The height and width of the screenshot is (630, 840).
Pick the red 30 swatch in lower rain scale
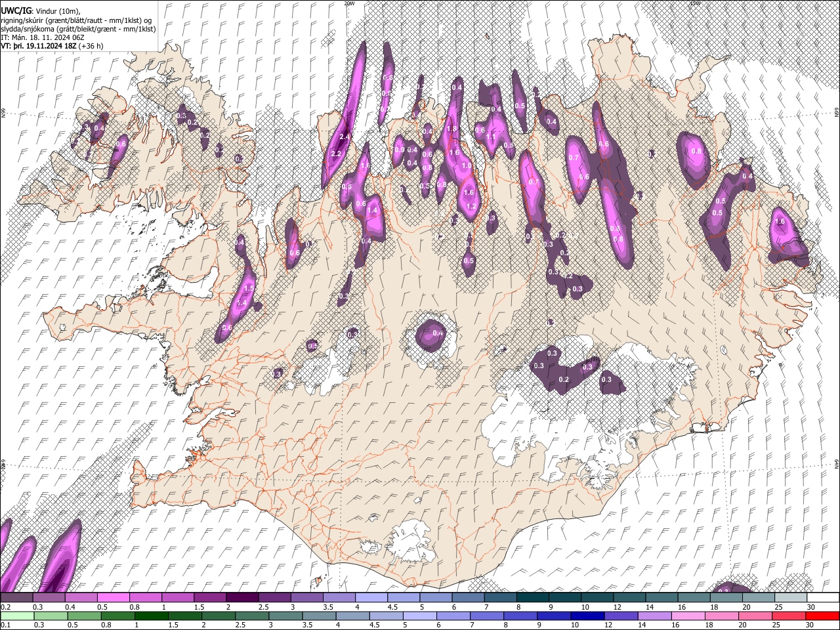[822, 616]
